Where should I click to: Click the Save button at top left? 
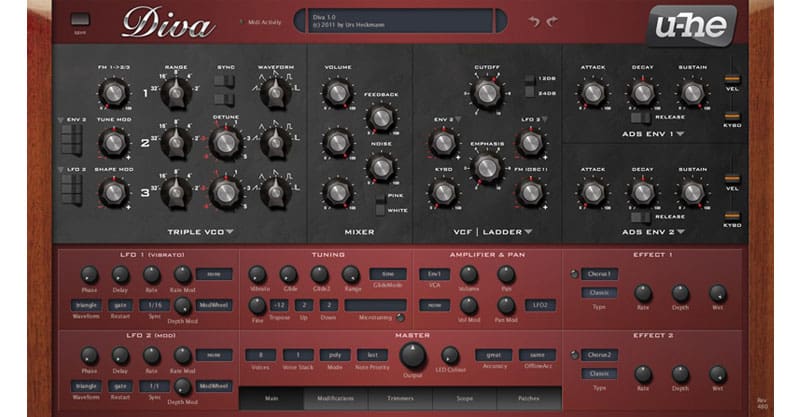coord(81,20)
